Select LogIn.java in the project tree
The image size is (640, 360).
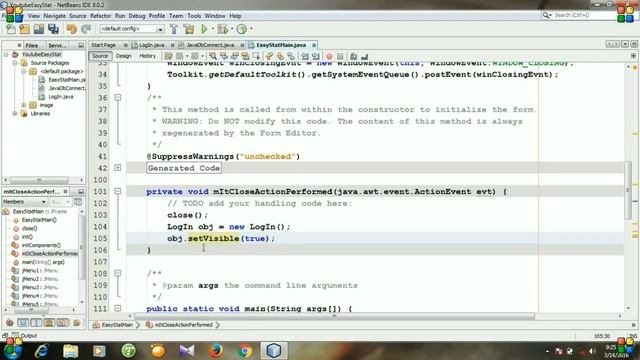pyautogui.click(x=61, y=97)
